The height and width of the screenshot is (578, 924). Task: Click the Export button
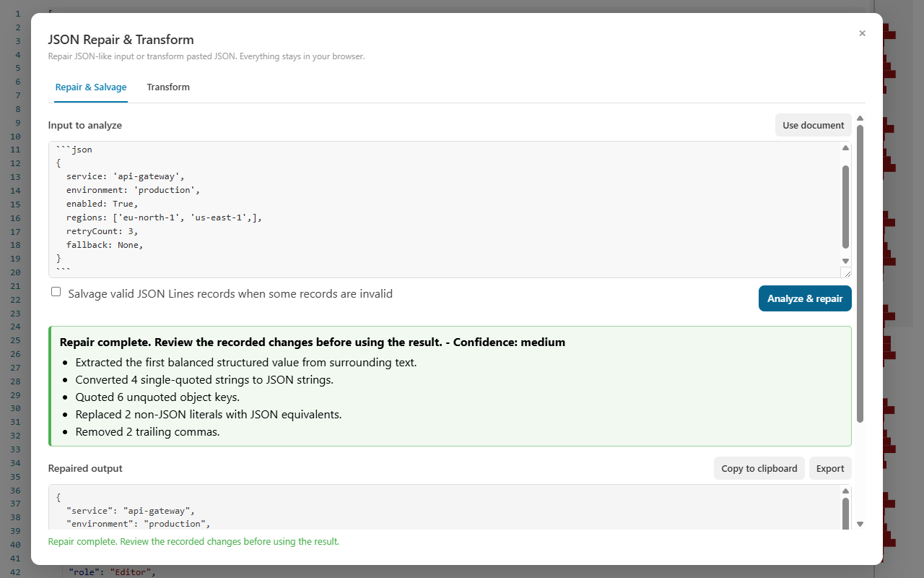tap(830, 468)
